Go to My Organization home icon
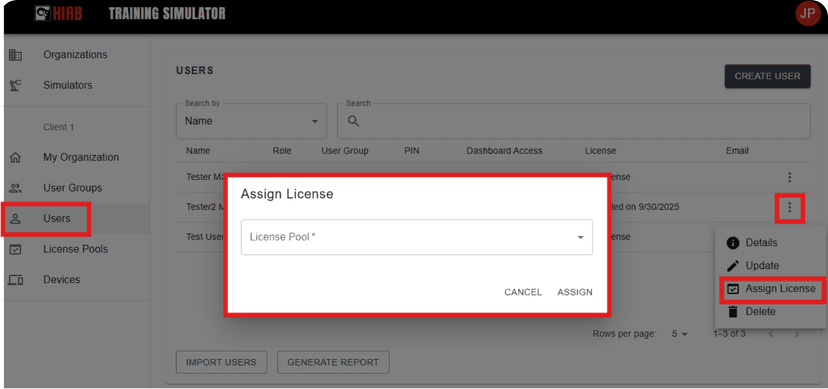Viewport: 828px width, 389px height. tap(15, 157)
